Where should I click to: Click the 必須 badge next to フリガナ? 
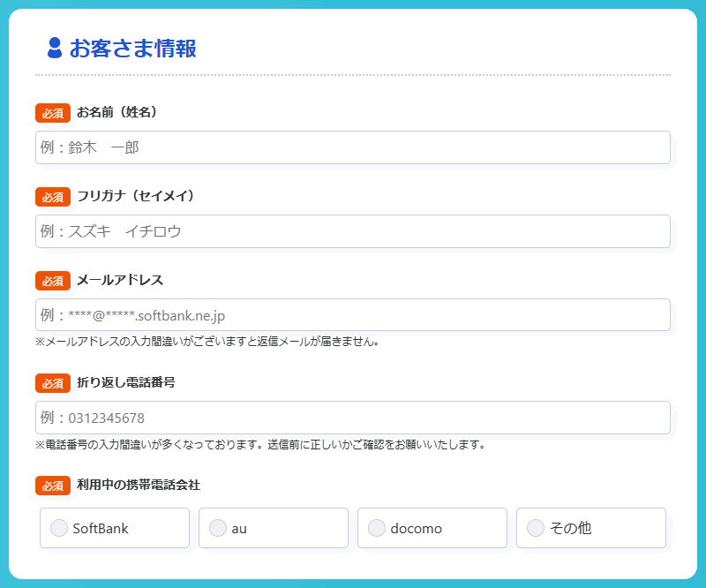coord(53,197)
